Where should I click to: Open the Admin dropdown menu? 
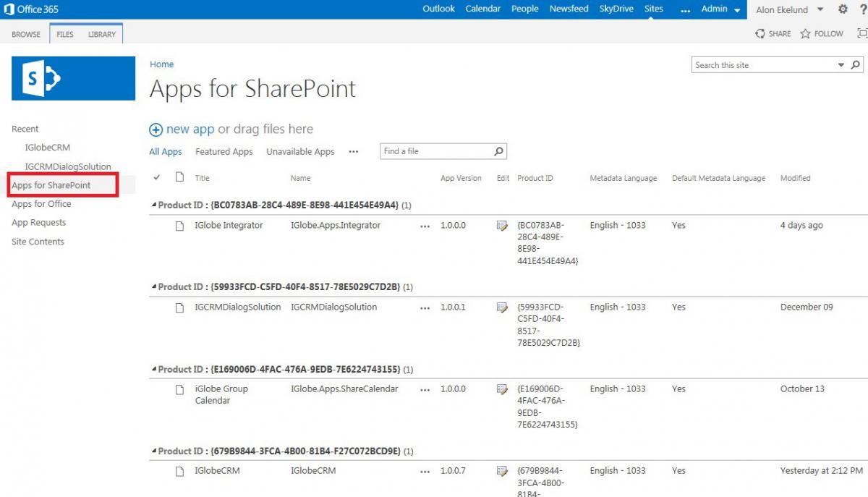[x=721, y=9]
